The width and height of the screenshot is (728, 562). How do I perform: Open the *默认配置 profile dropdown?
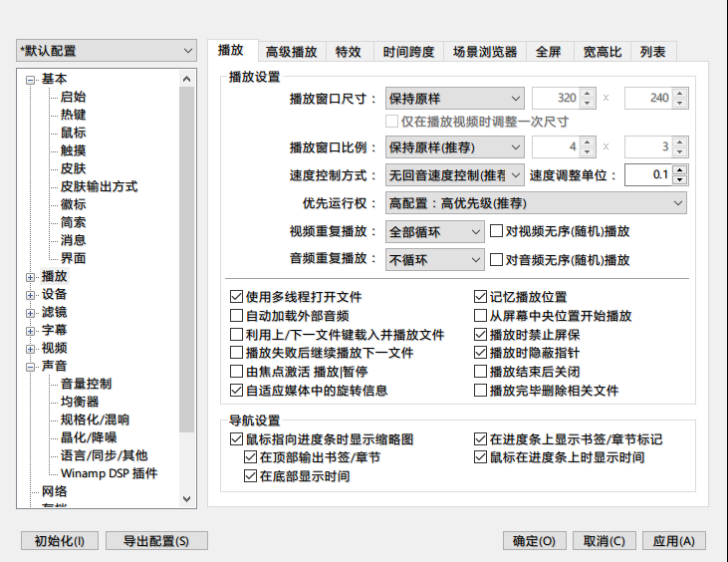coord(106,51)
